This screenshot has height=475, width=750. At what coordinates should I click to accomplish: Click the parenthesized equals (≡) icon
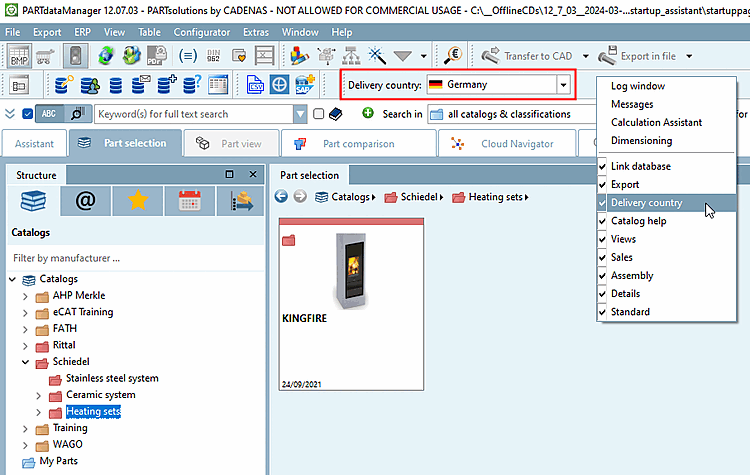point(188,56)
